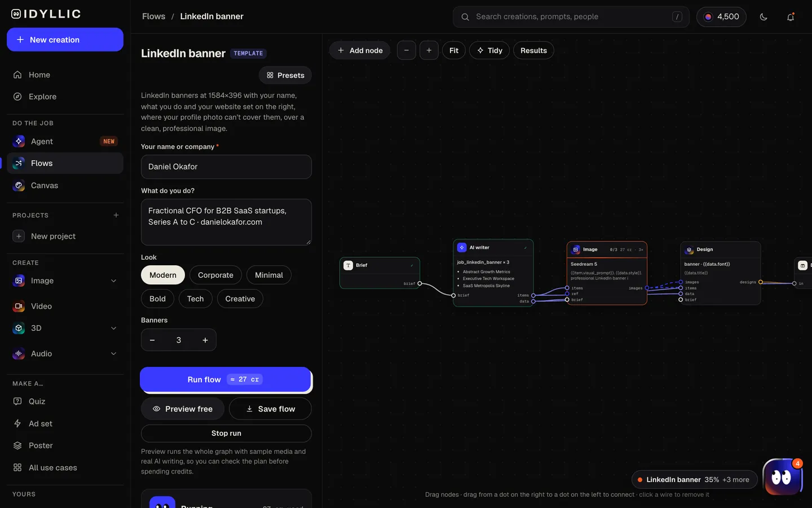
Task: Go back to Flows breadcrumb
Action: click(x=154, y=16)
